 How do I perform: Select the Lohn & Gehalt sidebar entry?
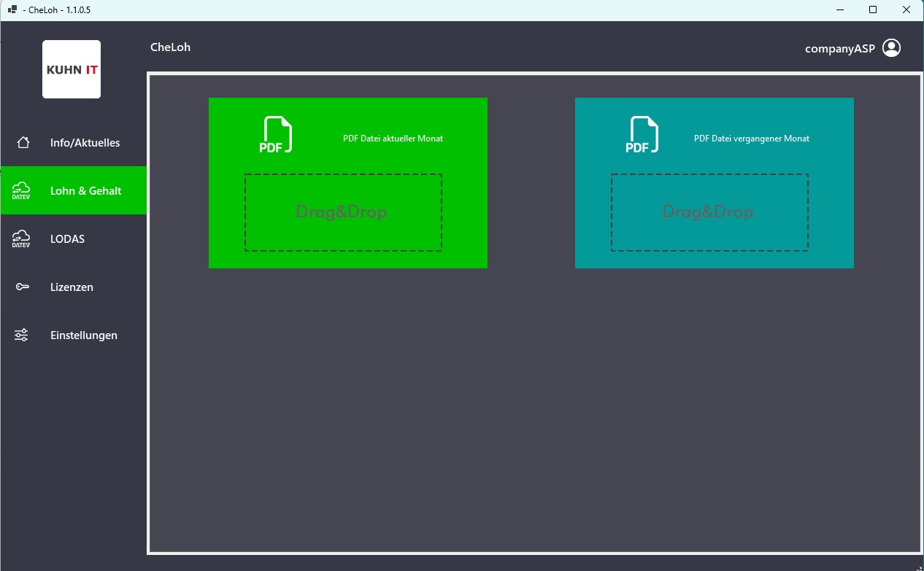tap(85, 190)
